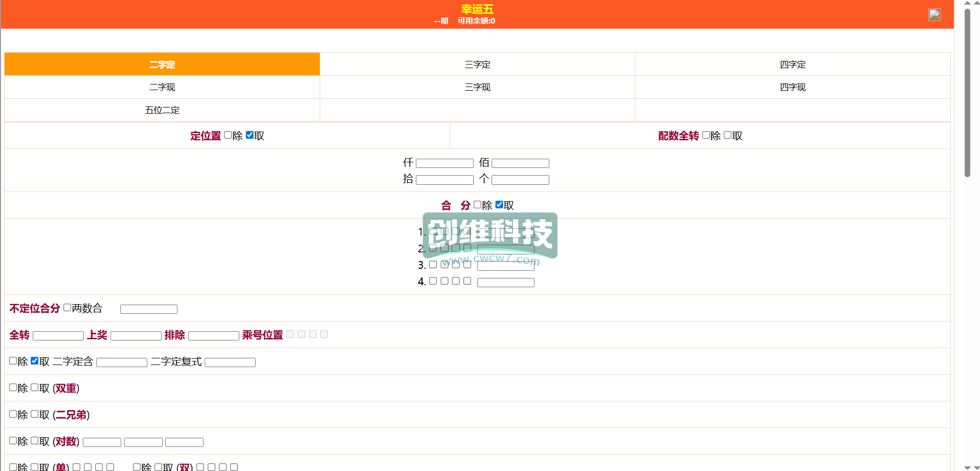Click the 定位置 label
Viewport: 980px width, 471px height.
tap(206, 136)
